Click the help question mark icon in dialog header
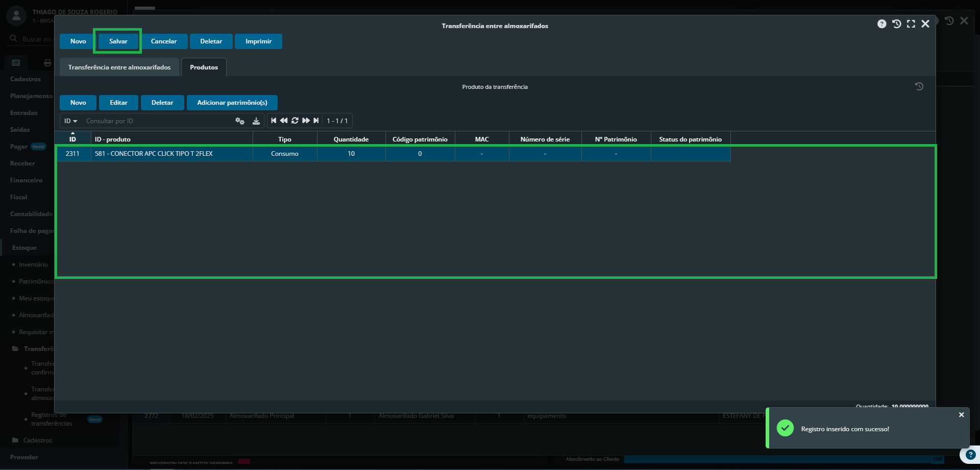 coord(881,24)
